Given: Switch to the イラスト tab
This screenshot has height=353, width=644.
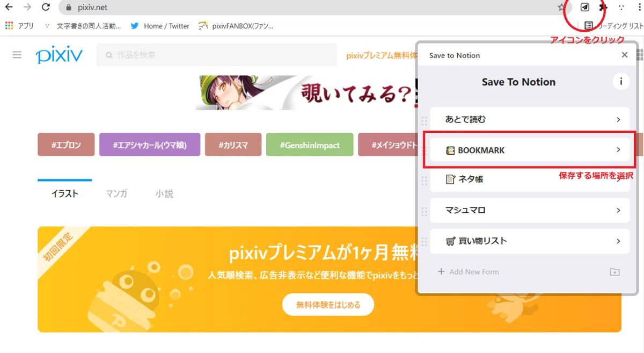Looking at the screenshot, I should point(64,193).
